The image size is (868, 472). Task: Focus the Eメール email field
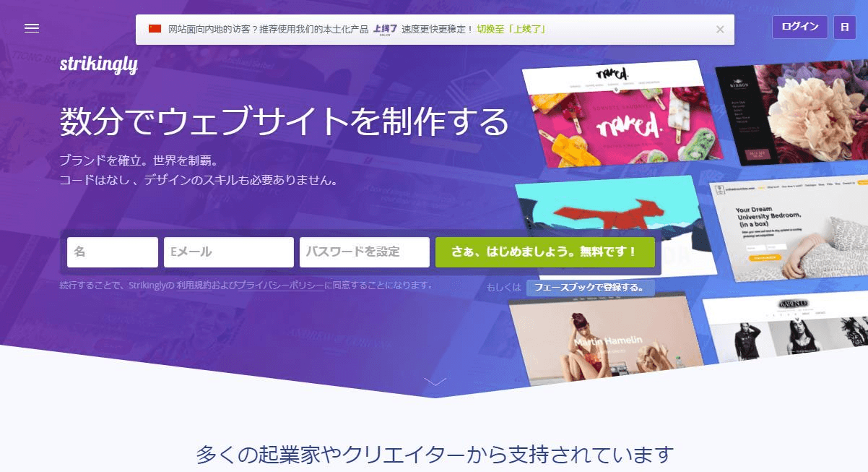pyautogui.click(x=228, y=252)
